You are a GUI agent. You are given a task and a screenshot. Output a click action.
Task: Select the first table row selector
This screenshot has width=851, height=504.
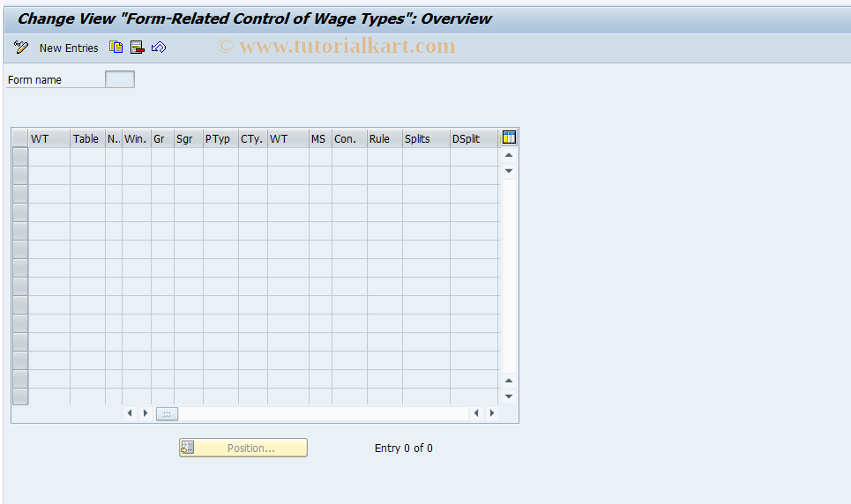20,157
